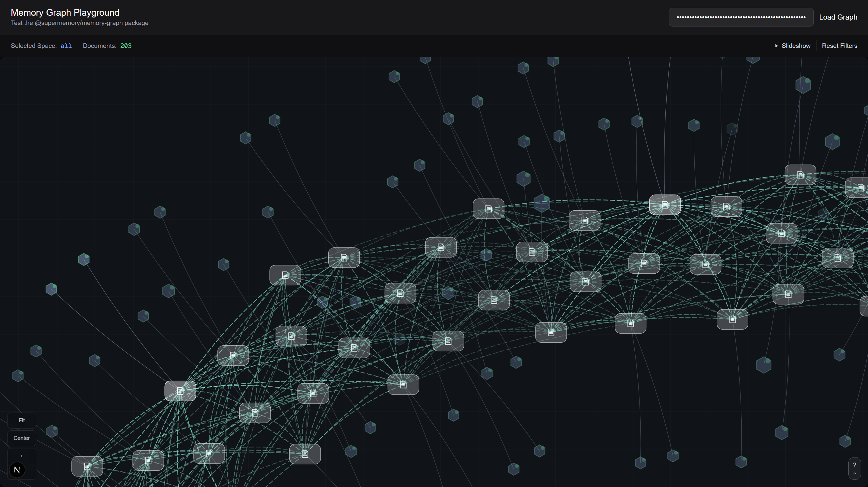Click the leftmost hexagon memory node
Screen dimensions: 868x487
(x=18, y=375)
